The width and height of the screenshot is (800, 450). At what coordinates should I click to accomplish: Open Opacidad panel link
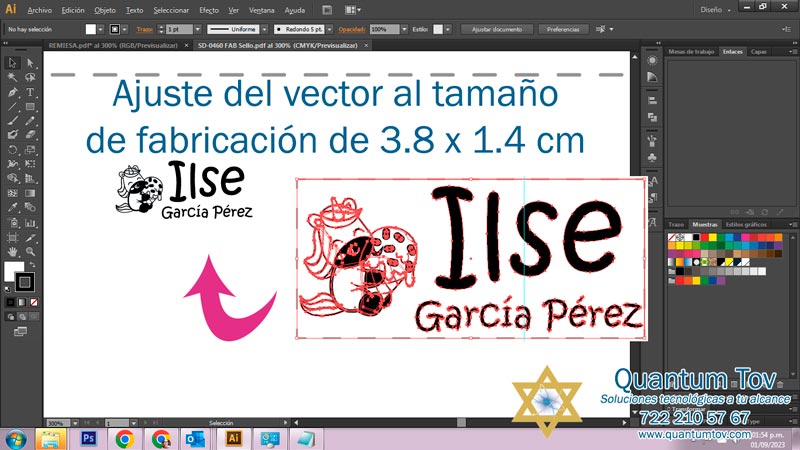coord(352,30)
